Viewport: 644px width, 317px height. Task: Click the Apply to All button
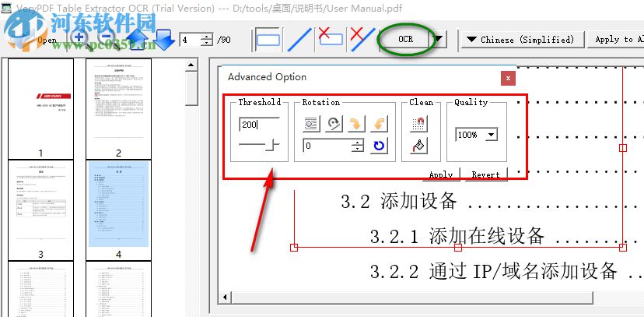617,40
